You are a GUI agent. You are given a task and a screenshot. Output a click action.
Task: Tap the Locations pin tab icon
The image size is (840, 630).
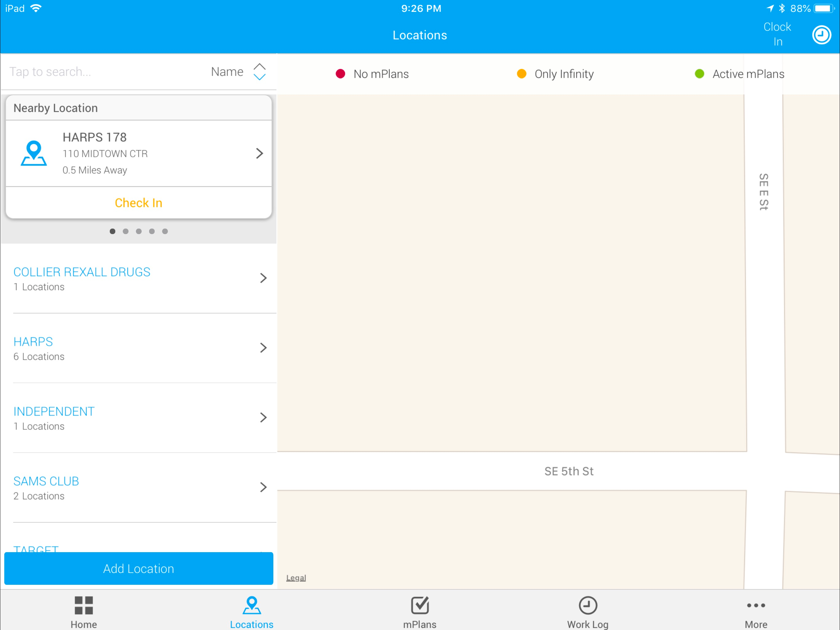(252, 605)
